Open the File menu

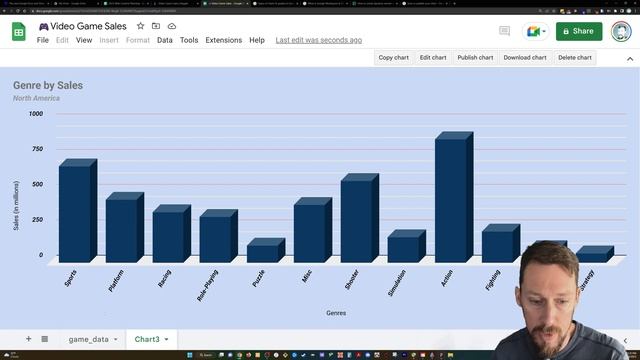click(x=42, y=40)
